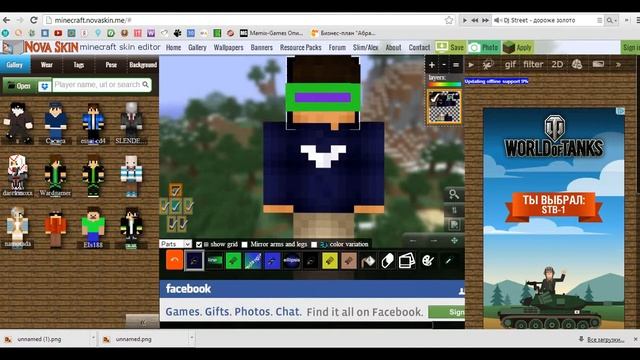The image size is (640, 360).
Task: Toggle the right arm part checkbox
Action: (x=188, y=206)
